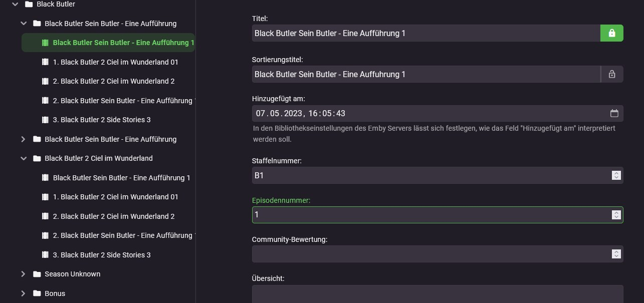The image size is (644, 303).
Task: Select 1. Black Butler 2 Ciel im Wunderland 01
Action: click(115, 62)
